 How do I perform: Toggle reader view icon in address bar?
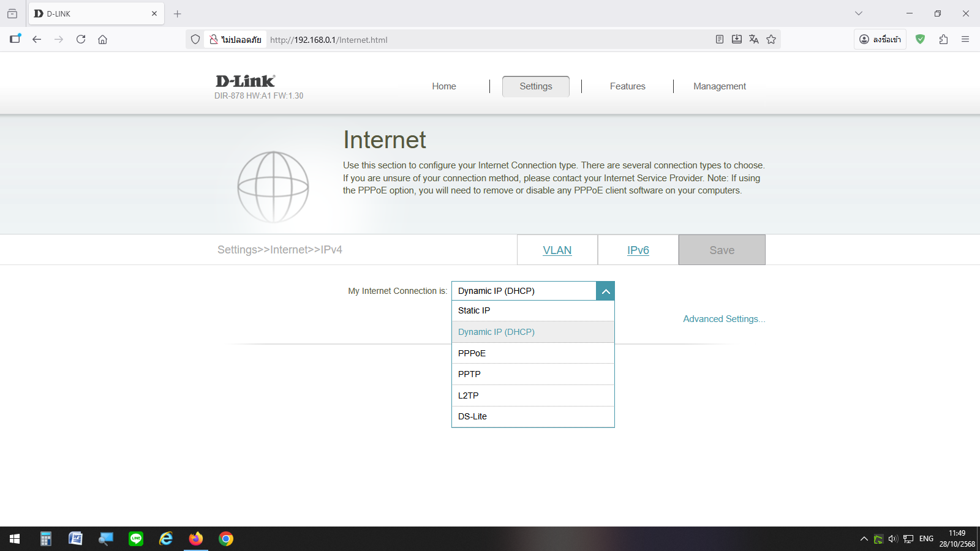point(720,39)
